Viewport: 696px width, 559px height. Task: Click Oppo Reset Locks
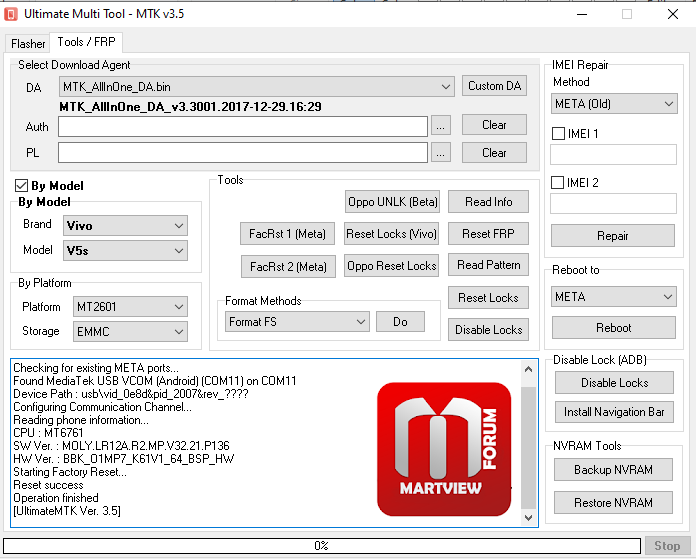point(392,266)
